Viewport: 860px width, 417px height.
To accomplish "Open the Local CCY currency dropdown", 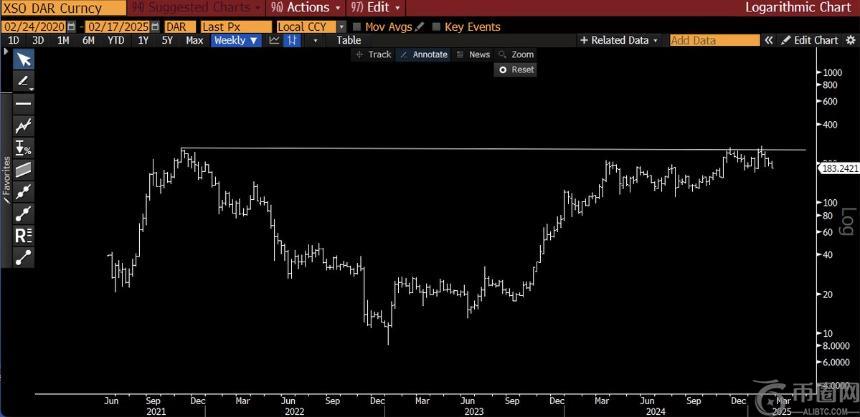I will click(x=342, y=26).
